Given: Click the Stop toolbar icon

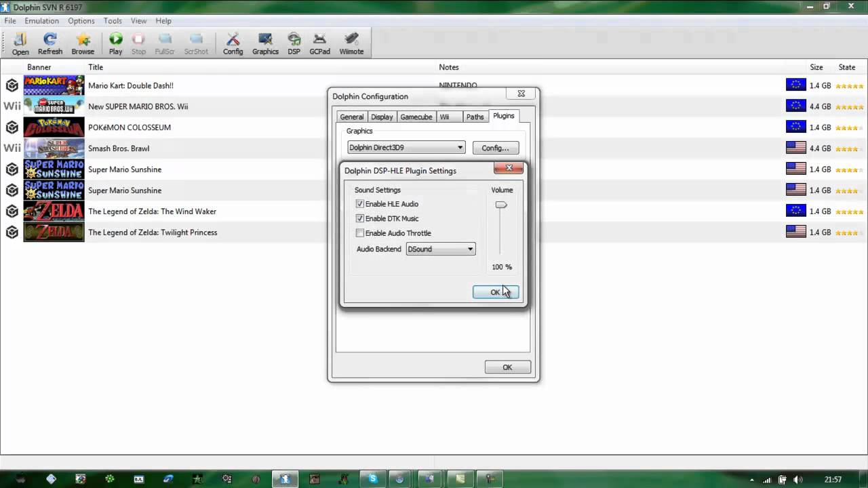Looking at the screenshot, I should pos(138,43).
